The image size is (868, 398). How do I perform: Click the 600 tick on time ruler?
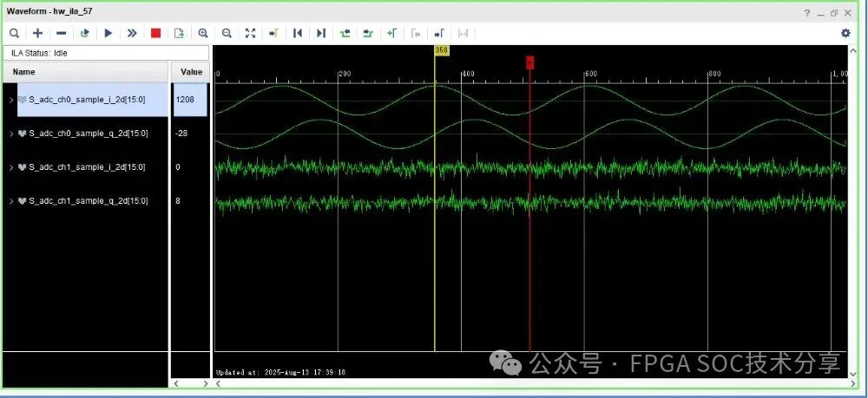pos(590,74)
